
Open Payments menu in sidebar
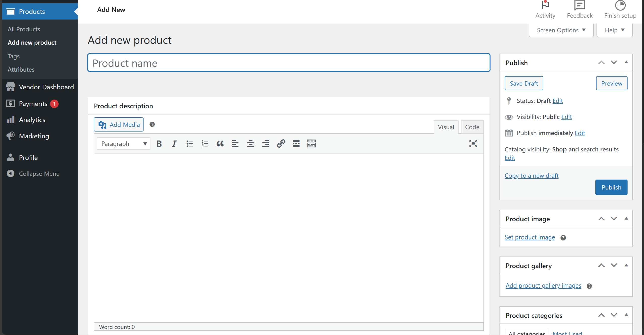coord(40,104)
